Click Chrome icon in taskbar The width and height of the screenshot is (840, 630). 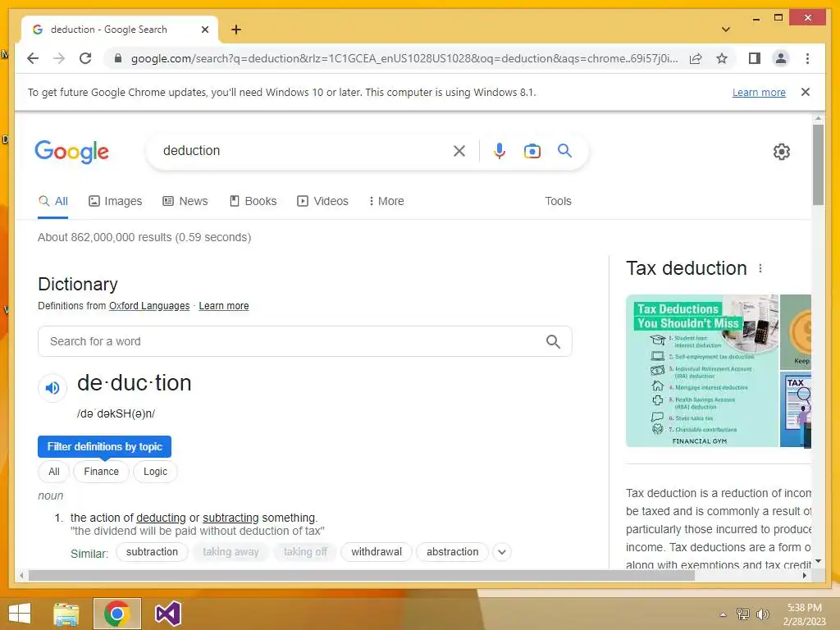click(117, 614)
